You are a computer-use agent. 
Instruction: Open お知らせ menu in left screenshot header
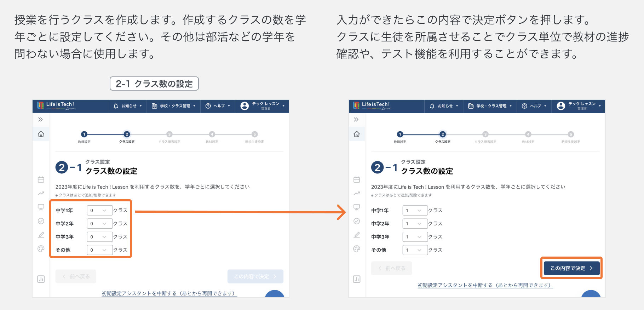point(128,106)
